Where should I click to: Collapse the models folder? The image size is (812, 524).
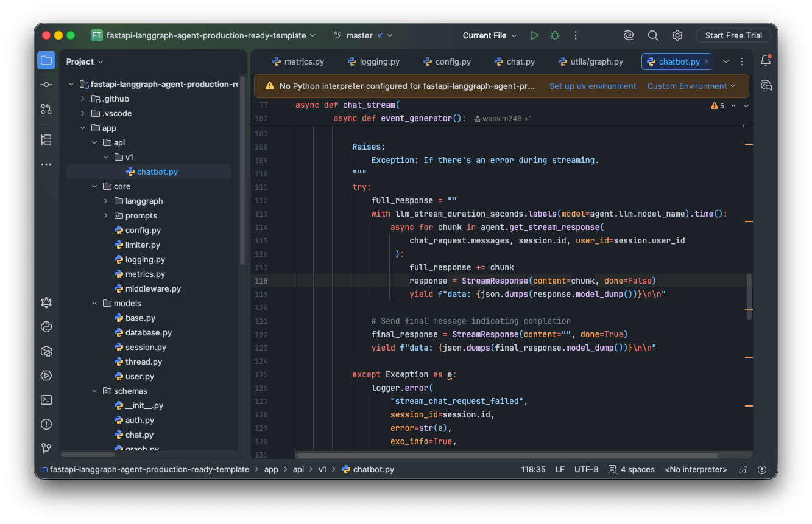pyautogui.click(x=94, y=303)
